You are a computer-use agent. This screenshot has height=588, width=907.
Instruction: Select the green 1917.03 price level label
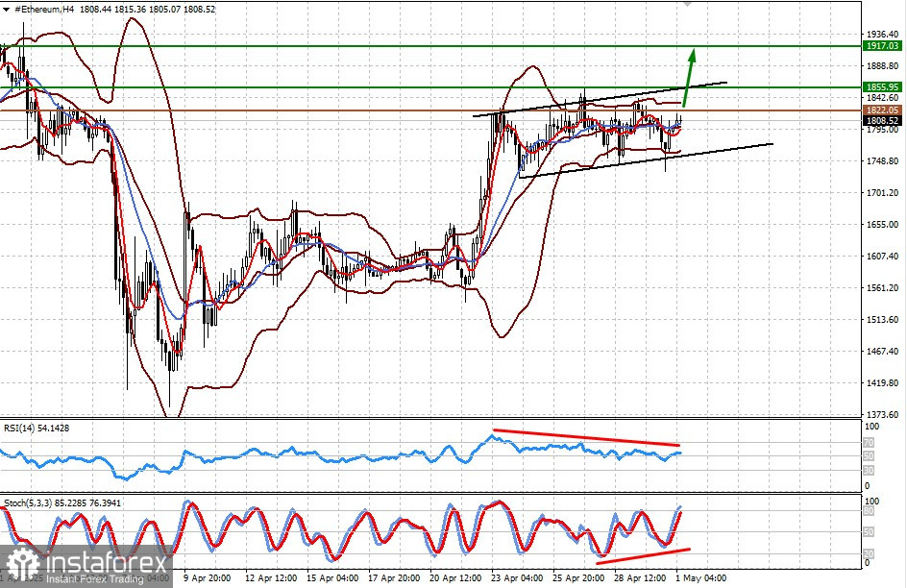[882, 46]
